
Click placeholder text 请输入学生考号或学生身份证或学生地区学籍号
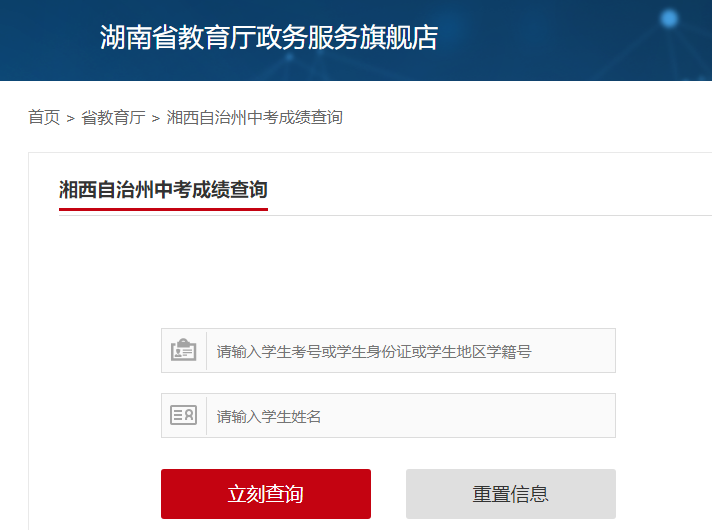click(x=374, y=351)
